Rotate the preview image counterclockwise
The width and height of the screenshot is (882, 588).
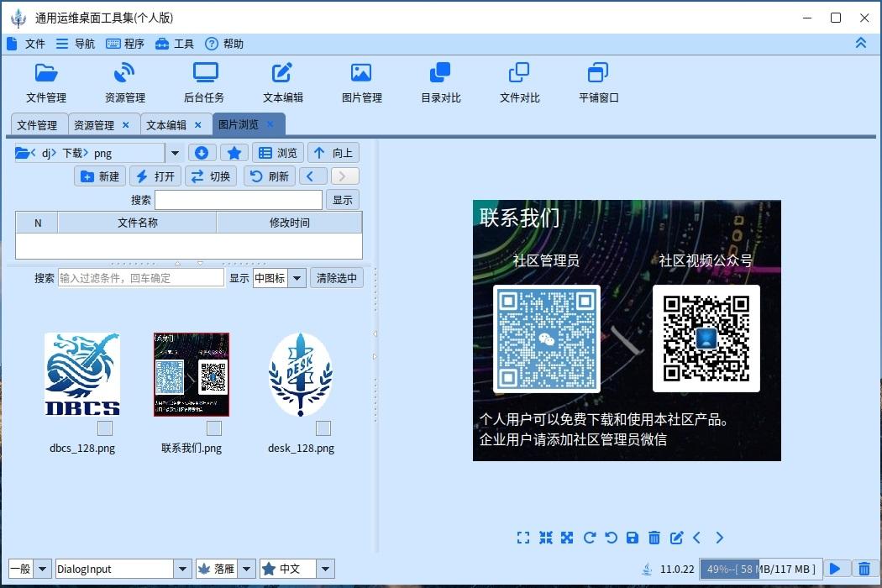(x=611, y=538)
